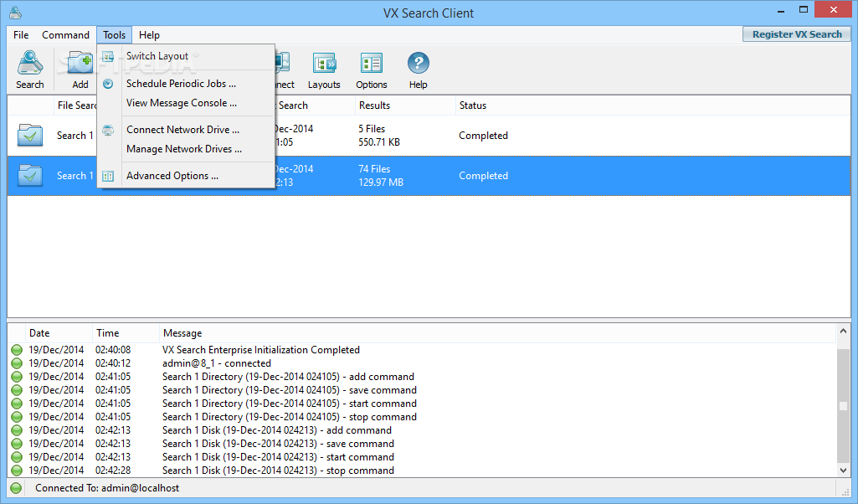The height and width of the screenshot is (504, 858).
Task: Select the Disk save command log message
Action: click(x=278, y=444)
